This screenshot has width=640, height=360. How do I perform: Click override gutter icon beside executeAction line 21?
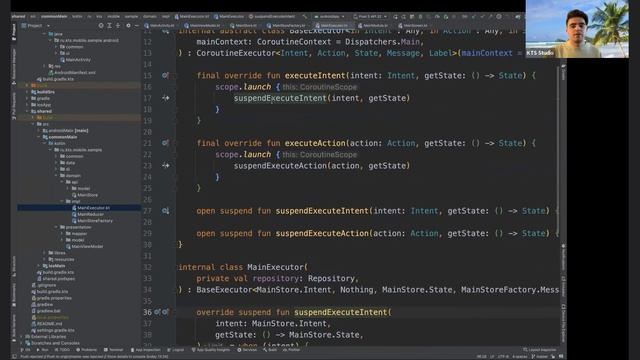point(165,143)
